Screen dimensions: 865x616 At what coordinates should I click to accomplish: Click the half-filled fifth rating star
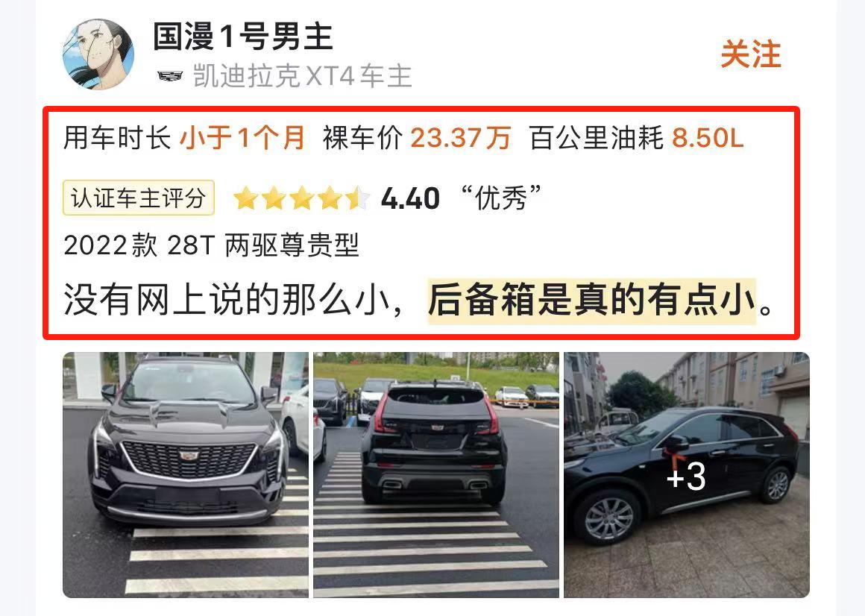click(358, 198)
